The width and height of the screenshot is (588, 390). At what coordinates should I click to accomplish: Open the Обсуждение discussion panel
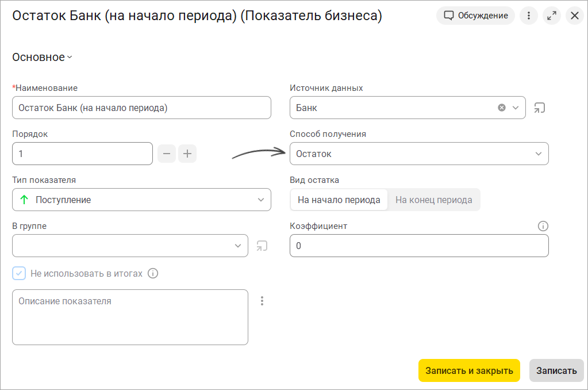(475, 16)
